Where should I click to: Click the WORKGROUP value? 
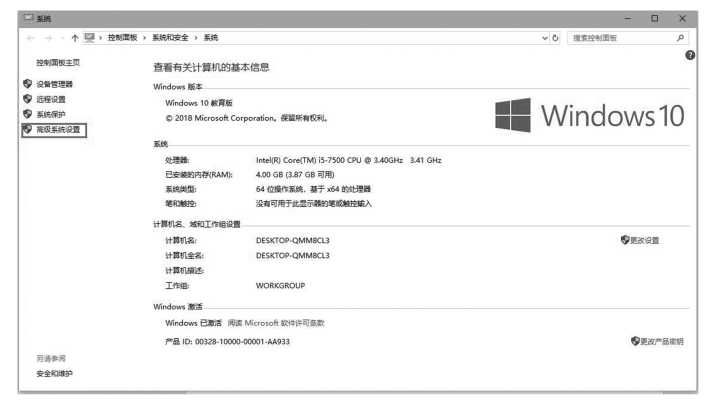(x=280, y=286)
